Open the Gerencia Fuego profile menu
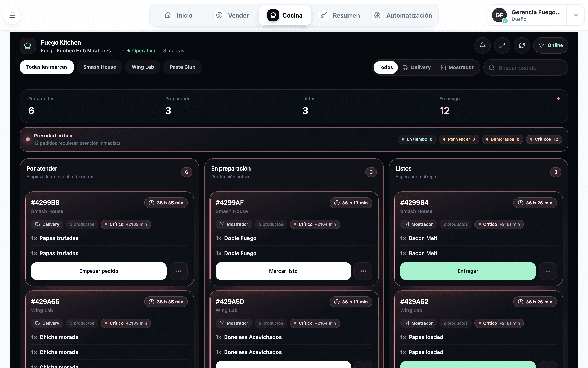 [527, 15]
